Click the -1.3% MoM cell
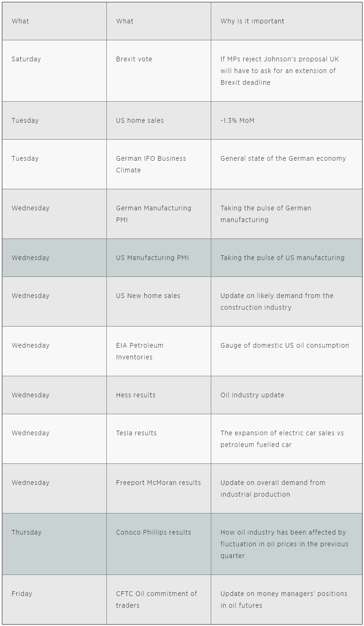This screenshot has height=626, width=364. (286, 120)
